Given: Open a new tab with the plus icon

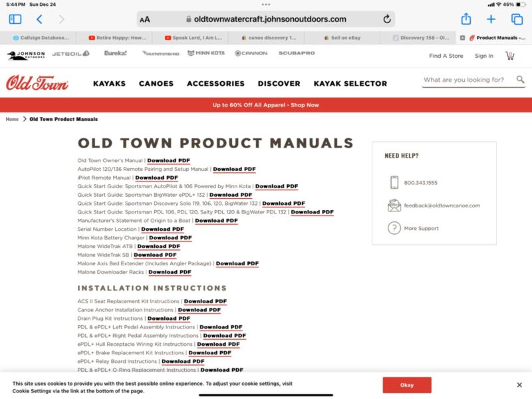Looking at the screenshot, I should (491, 19).
